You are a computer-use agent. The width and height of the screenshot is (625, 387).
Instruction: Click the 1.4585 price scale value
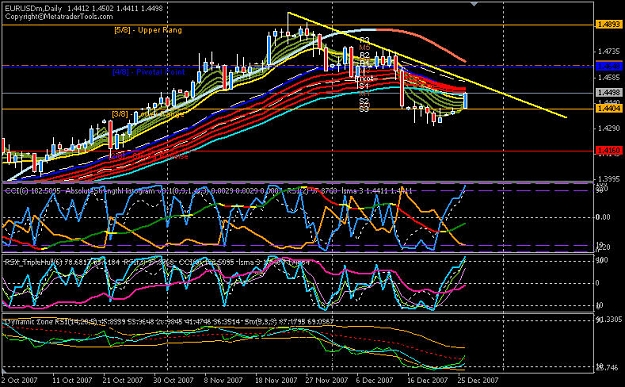click(608, 77)
